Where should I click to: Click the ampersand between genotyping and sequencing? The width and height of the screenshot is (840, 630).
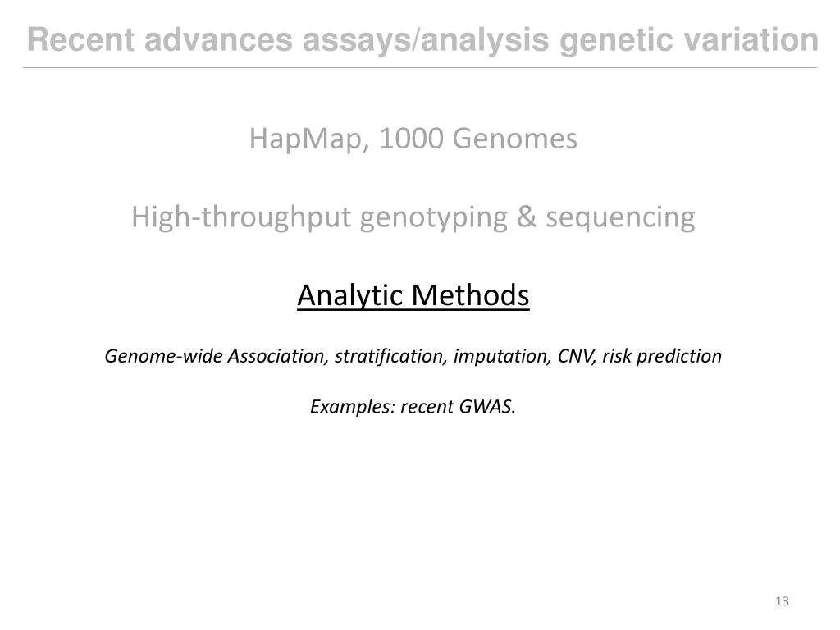[527, 217]
